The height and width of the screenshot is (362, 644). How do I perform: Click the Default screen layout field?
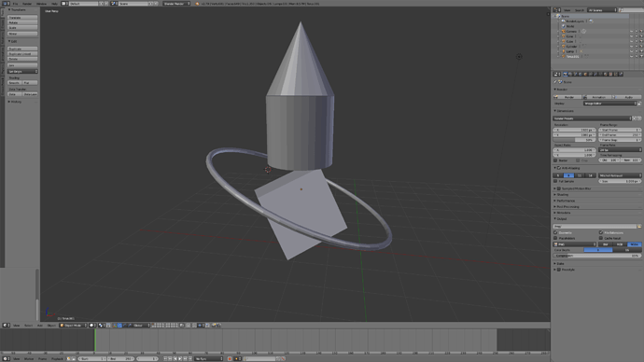coord(84,4)
